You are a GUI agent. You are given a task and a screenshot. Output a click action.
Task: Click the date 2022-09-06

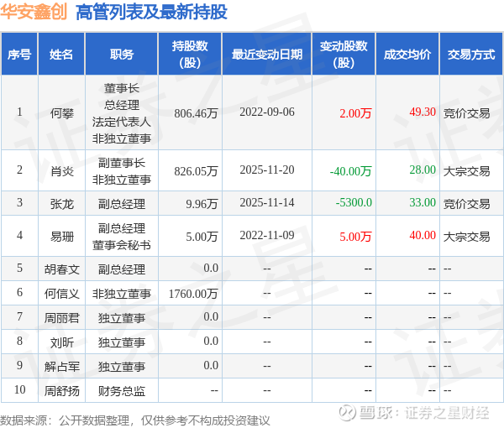pos(267,112)
